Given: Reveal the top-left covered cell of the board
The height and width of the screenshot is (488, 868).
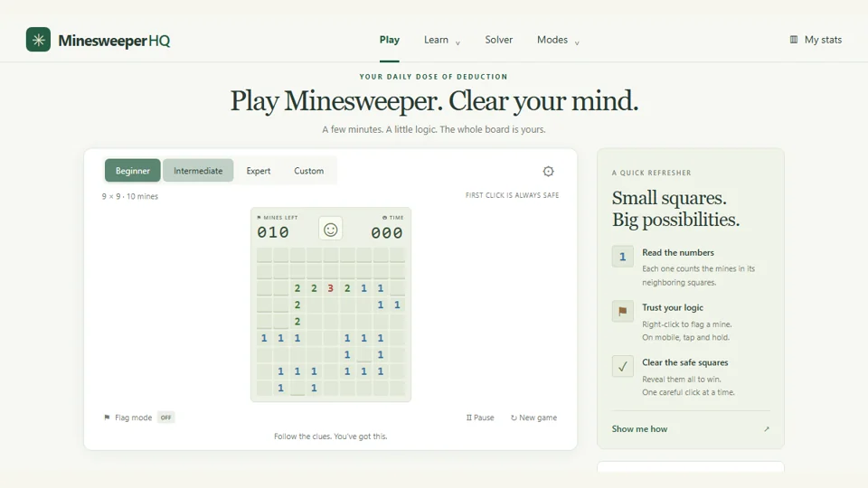Looking at the screenshot, I should click(x=264, y=255).
